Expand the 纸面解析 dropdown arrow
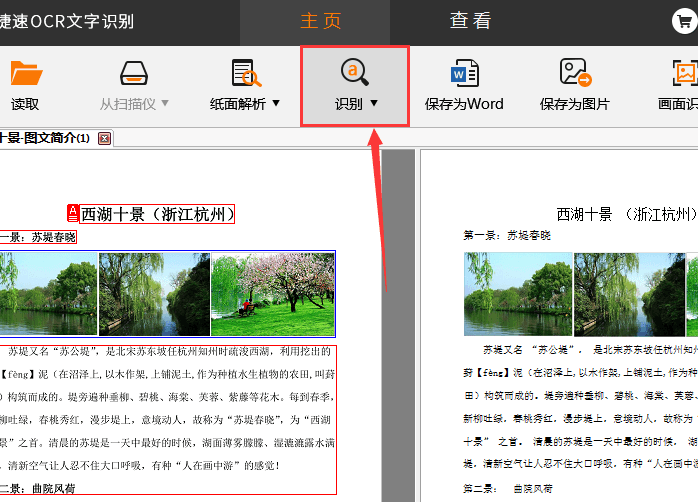 (276, 103)
